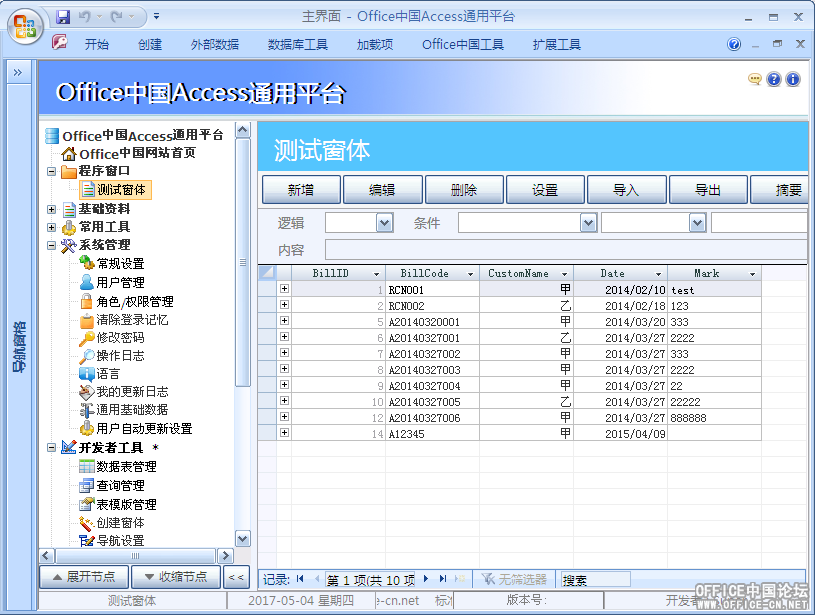This screenshot has width=815, height=615.
Task: Click the 数据表管理 table icon
Action: (87, 466)
